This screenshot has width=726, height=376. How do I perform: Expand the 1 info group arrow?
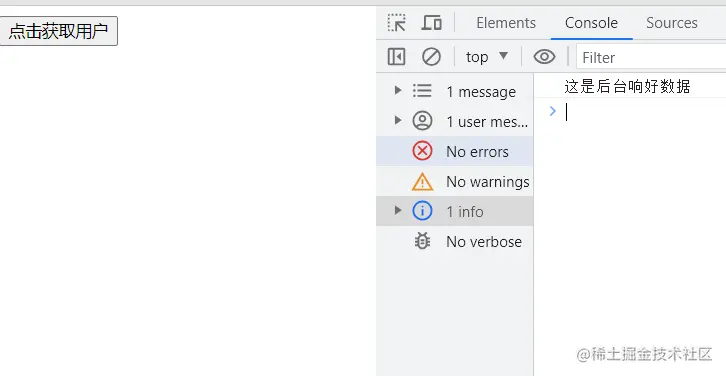coord(398,210)
